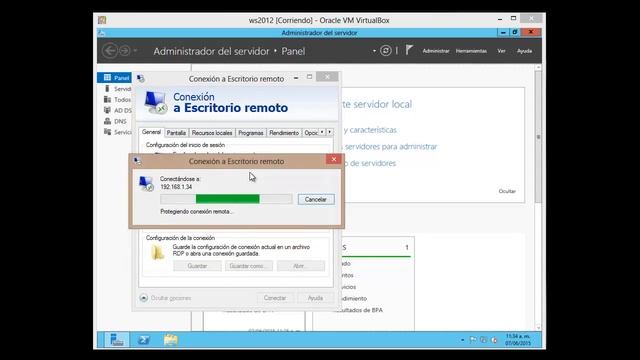Open add roles y características link
The width and height of the screenshot is (640, 360).
click(369, 130)
